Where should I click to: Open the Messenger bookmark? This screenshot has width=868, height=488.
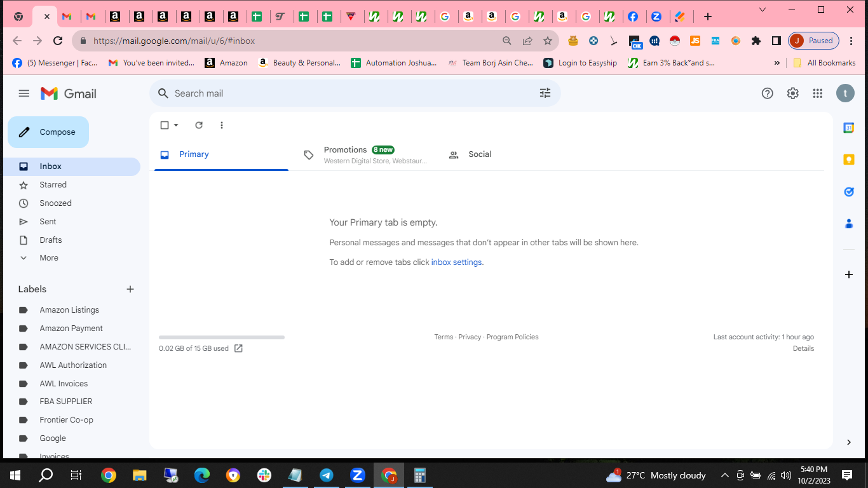pyautogui.click(x=55, y=63)
